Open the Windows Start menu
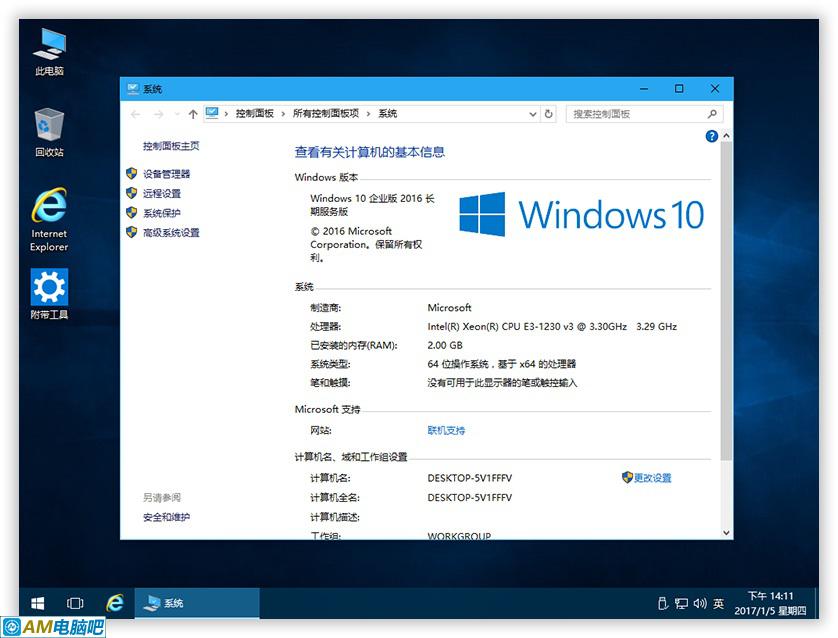838x638 pixels. [37, 604]
